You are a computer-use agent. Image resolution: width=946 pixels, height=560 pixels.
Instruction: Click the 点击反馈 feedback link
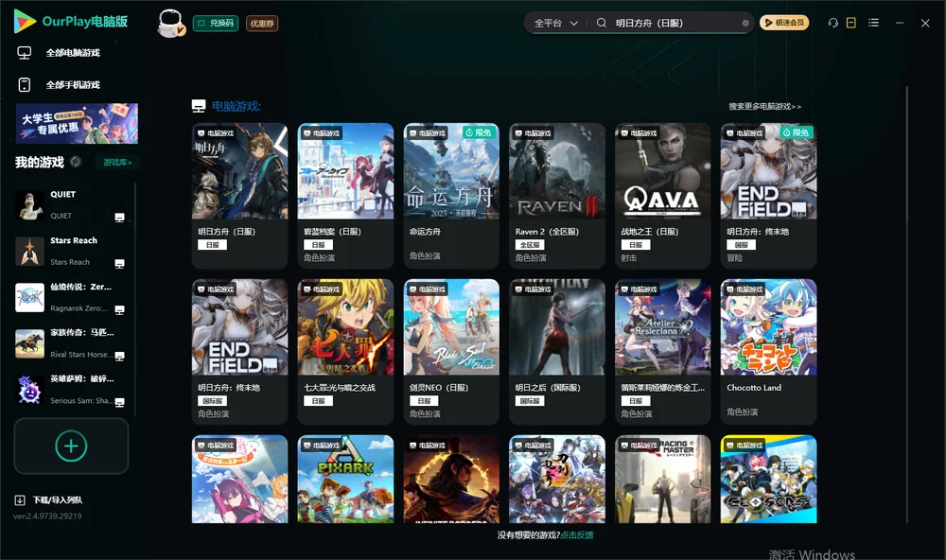(577, 534)
